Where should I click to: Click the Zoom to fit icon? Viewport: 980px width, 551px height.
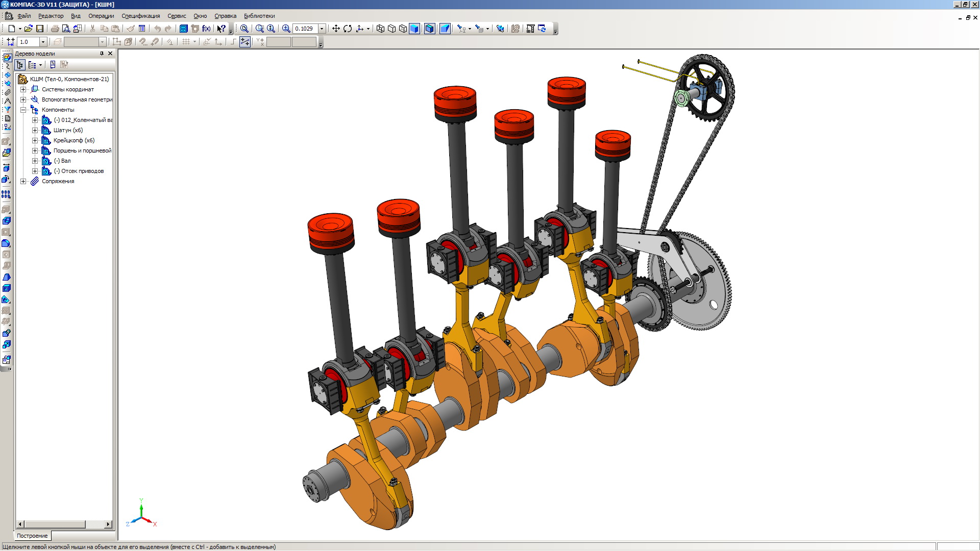click(244, 29)
